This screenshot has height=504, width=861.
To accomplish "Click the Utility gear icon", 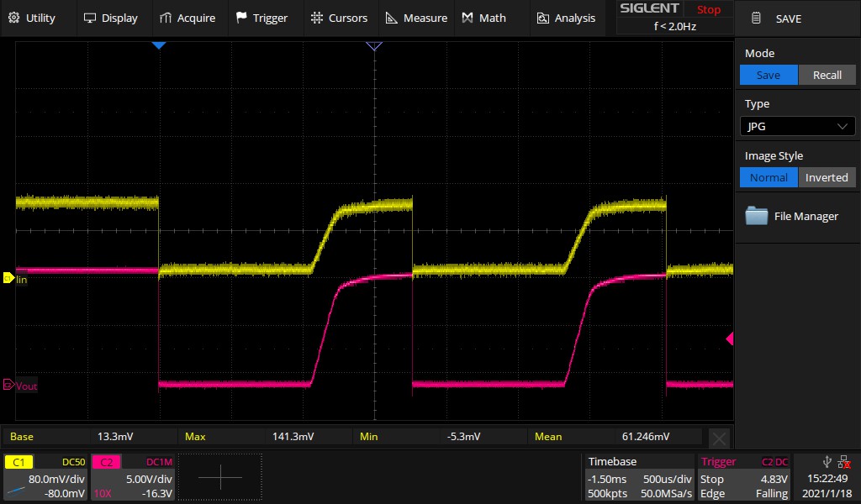I will click(x=13, y=18).
